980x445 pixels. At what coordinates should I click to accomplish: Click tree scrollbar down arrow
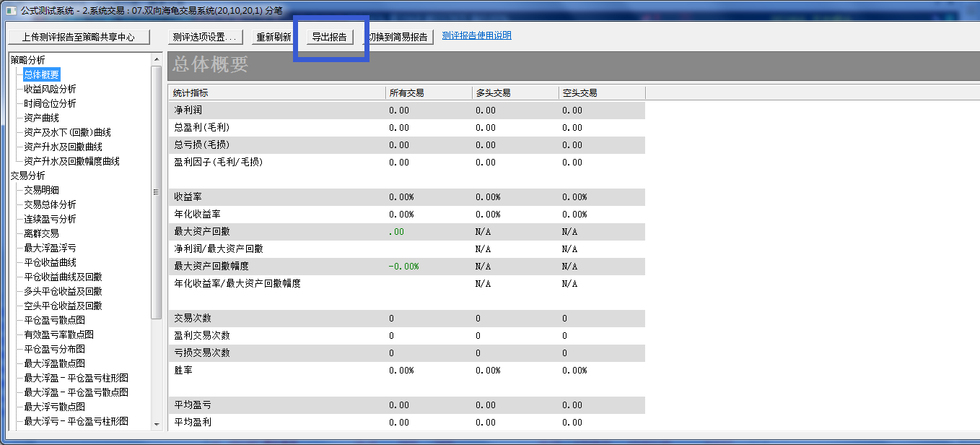(156, 424)
